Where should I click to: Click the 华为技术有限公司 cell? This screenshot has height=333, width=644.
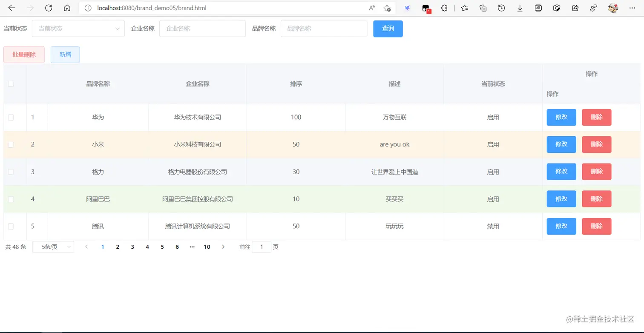click(198, 117)
